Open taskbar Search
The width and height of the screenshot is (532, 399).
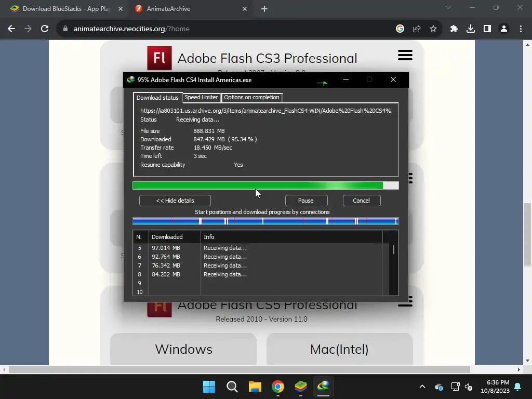click(232, 387)
